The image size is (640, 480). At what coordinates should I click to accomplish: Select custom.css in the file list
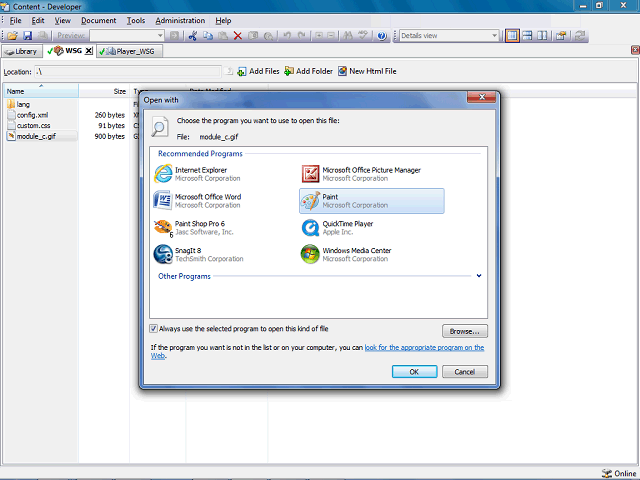pos(29,125)
